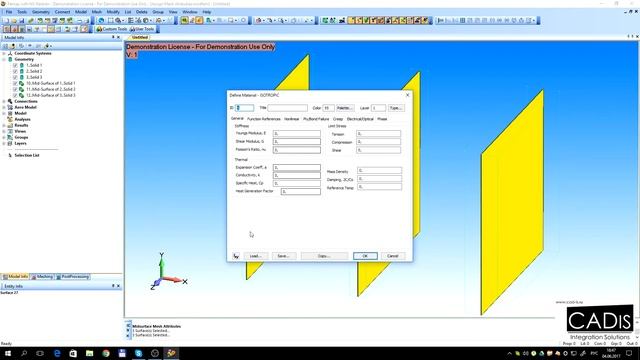The width and height of the screenshot is (640, 360).
Task: Click the taskbar search icon
Action: tap(24, 353)
